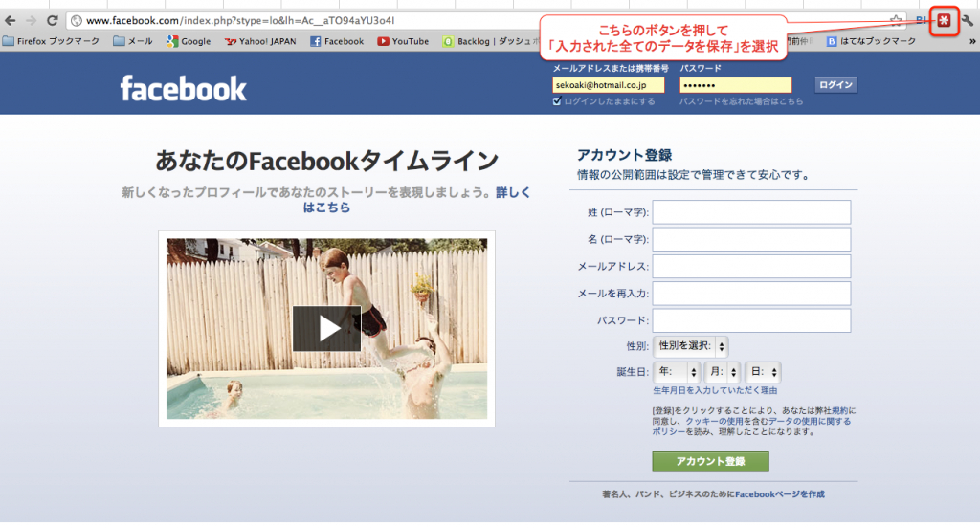Click the Facebookページを作成 link
The width and height of the screenshot is (980, 526).
point(780,494)
